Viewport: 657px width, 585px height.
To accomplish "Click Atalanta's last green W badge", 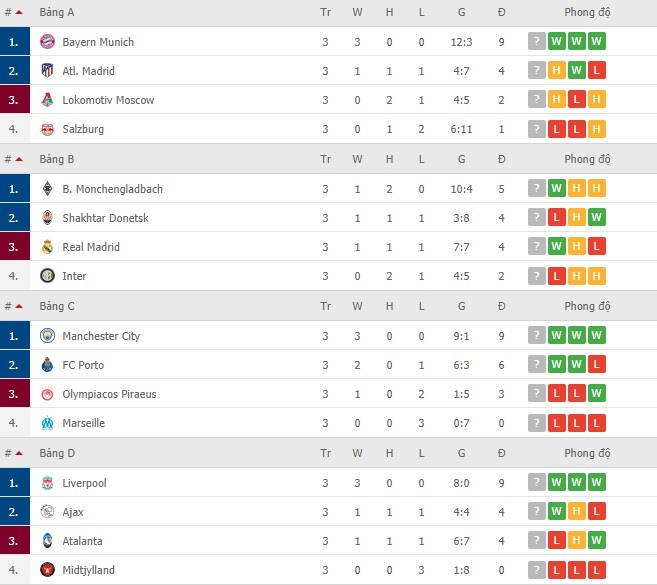I will click(x=597, y=540).
